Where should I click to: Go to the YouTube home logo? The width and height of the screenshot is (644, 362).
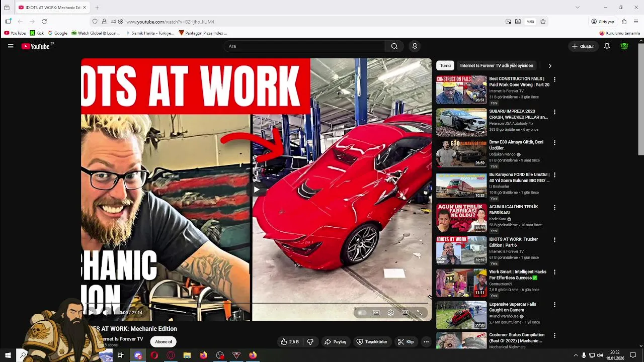pyautogui.click(x=35, y=46)
